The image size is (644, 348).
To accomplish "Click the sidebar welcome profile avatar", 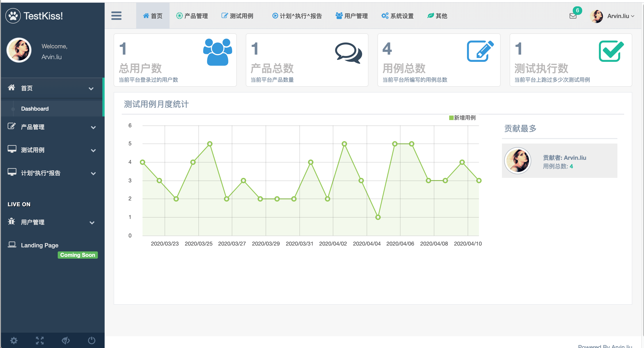I will [19, 50].
